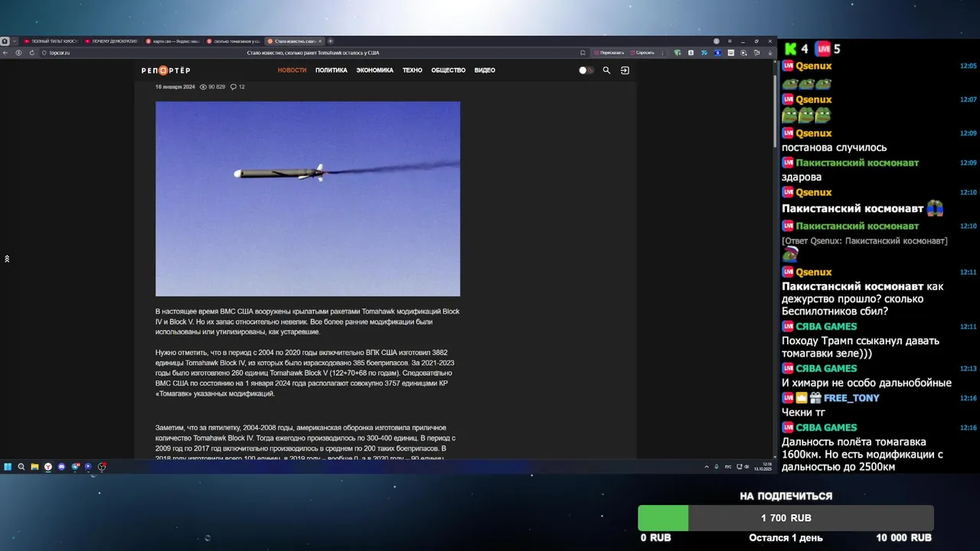The width and height of the screenshot is (980, 551).
Task: Click the site login icon
Action: (x=625, y=70)
